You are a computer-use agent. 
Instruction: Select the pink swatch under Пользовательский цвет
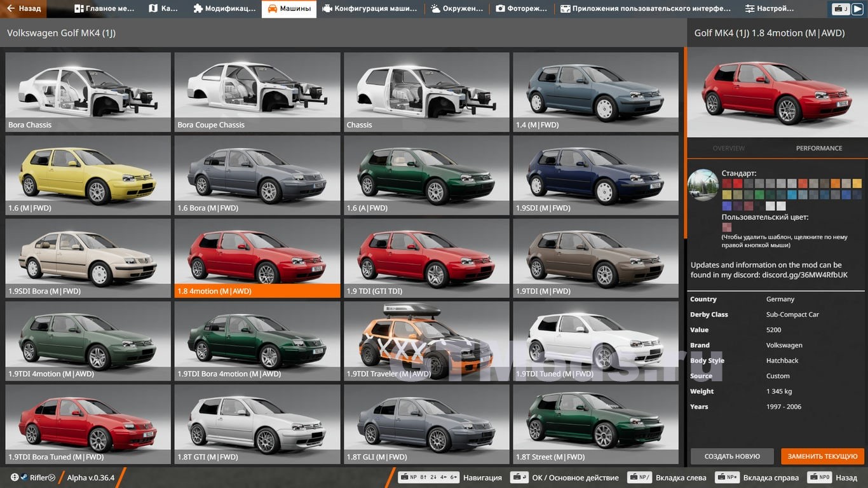[x=727, y=227]
